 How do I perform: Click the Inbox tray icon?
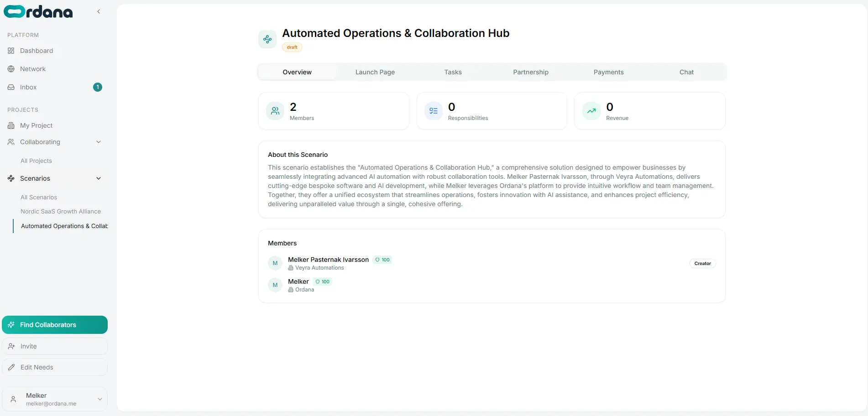coord(11,87)
